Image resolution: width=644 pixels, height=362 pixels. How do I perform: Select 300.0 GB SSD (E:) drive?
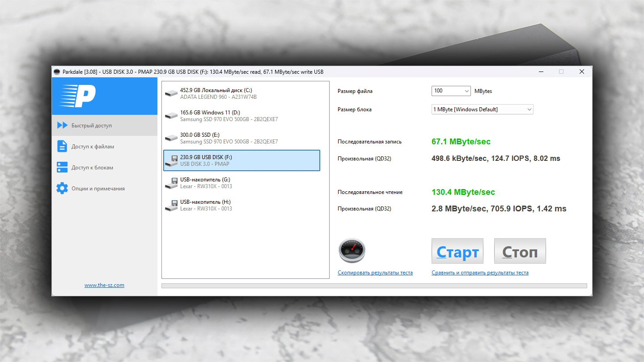point(241,138)
